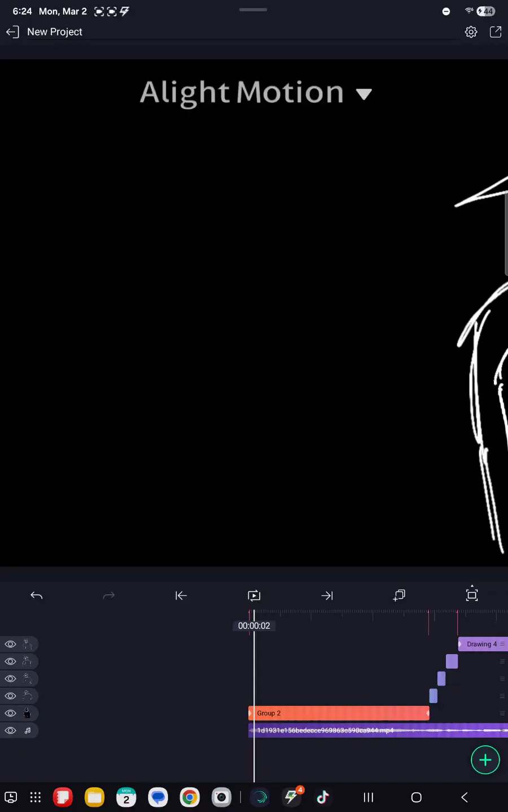Tap the do-not-disturb status icon
Viewport: 508px width, 812px height.
click(446, 11)
